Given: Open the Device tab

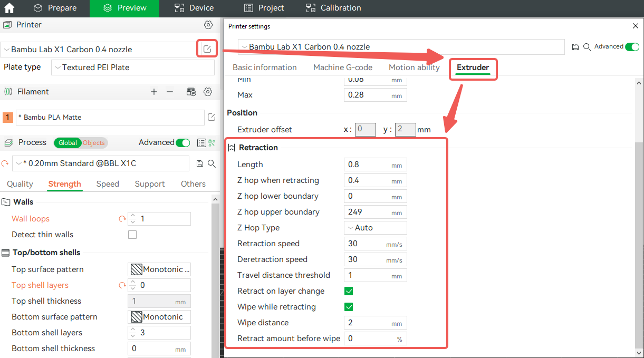Looking at the screenshot, I should pos(194,8).
